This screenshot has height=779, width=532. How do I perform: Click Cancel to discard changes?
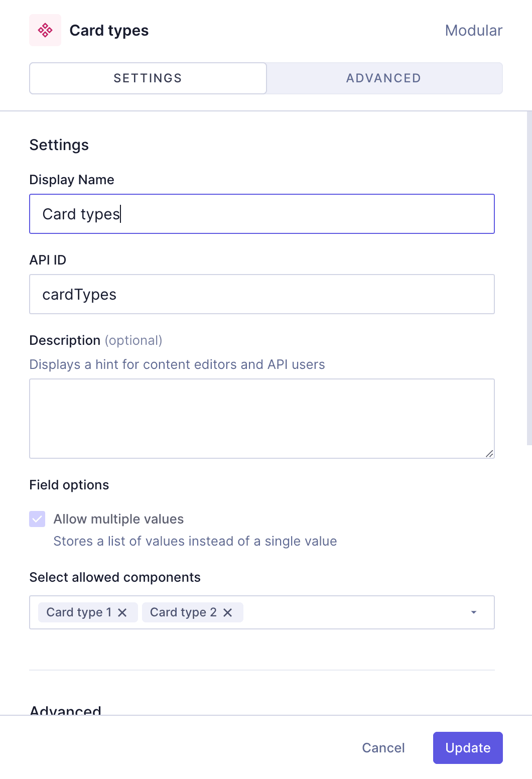tap(383, 748)
